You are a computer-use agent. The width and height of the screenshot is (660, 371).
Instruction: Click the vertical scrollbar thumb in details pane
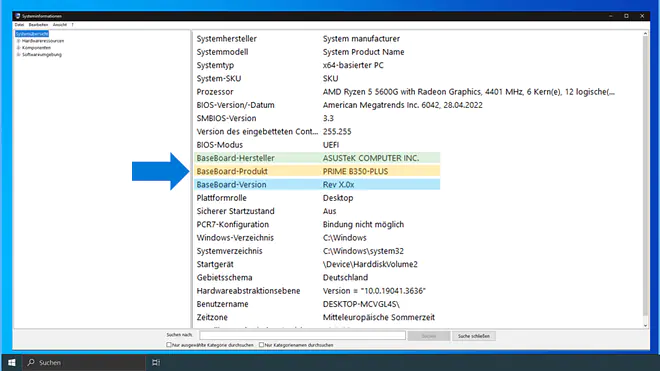tap(645, 176)
